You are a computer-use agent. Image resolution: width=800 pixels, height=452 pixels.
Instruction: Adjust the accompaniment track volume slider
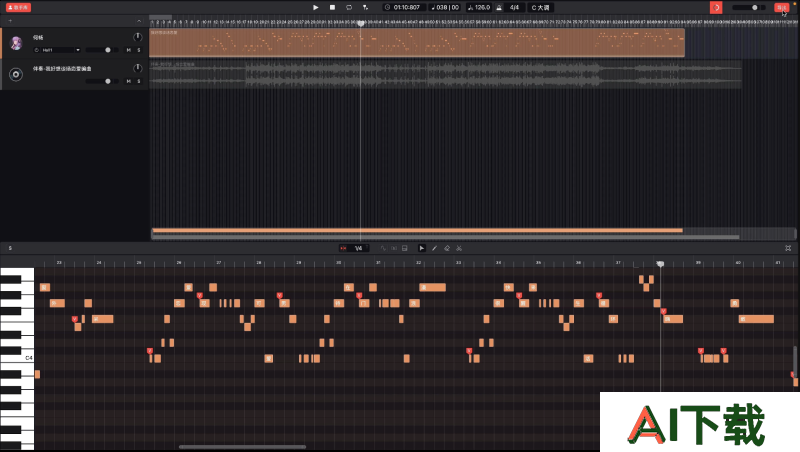(x=102, y=81)
